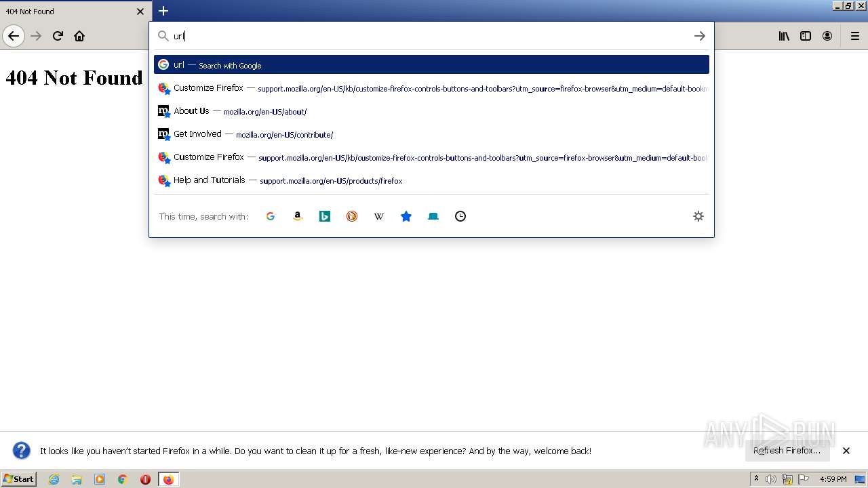Open first Customize Firefox suggestion

coord(431,88)
